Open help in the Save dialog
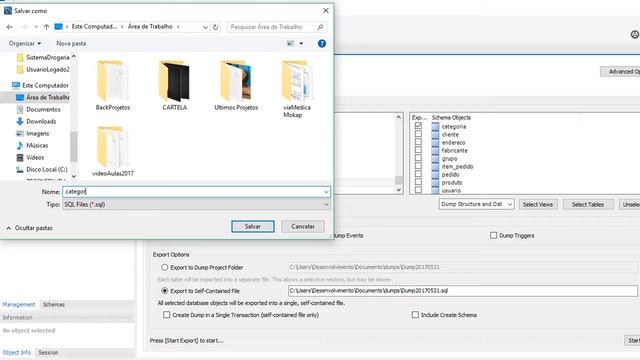This screenshot has width=640, height=360. [x=322, y=43]
